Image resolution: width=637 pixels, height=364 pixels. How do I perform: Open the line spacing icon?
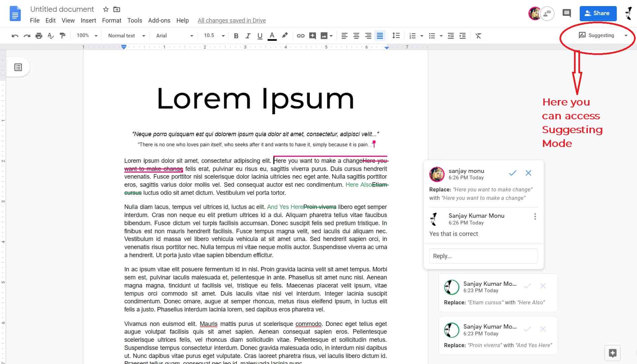396,36
